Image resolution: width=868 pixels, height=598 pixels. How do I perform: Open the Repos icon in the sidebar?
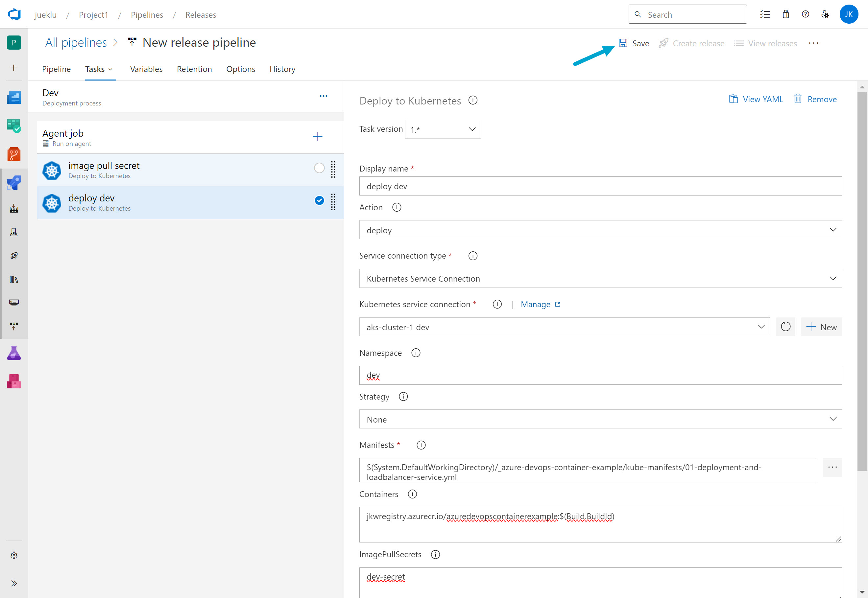pyautogui.click(x=14, y=154)
